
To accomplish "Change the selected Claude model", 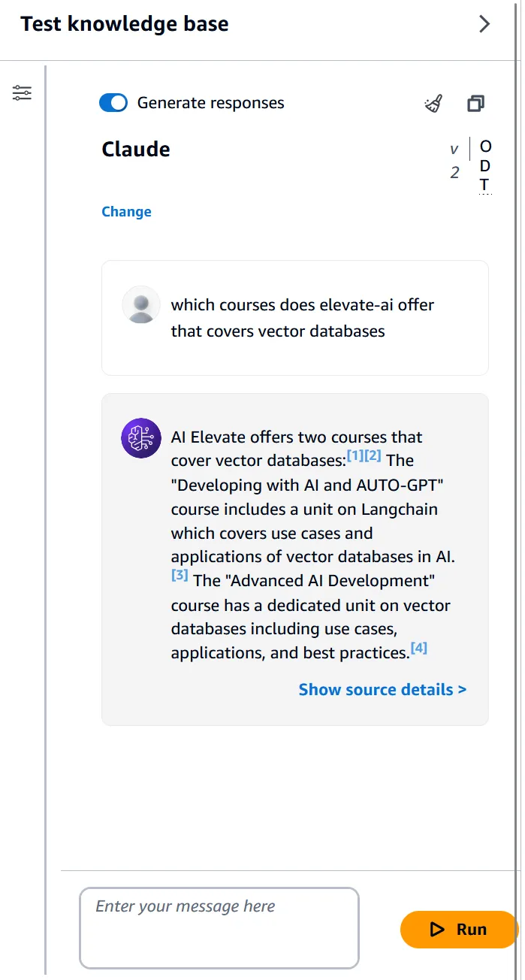I will point(126,212).
